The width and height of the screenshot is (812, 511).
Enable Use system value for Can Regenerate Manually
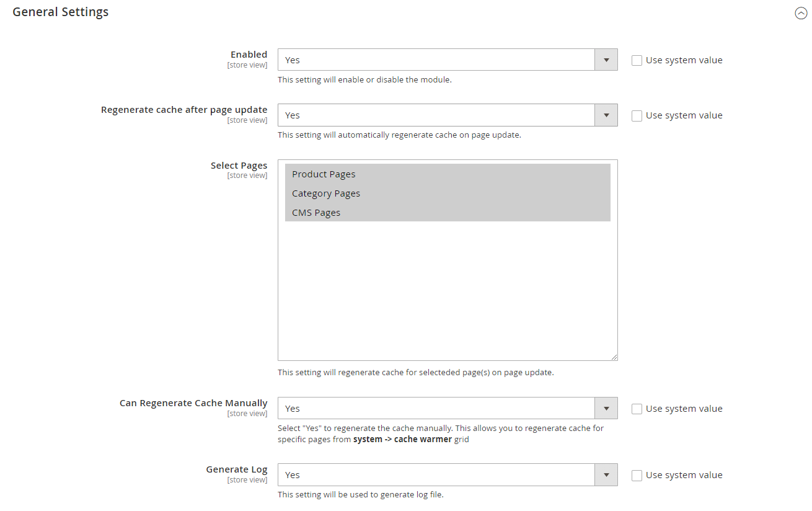[x=637, y=409]
